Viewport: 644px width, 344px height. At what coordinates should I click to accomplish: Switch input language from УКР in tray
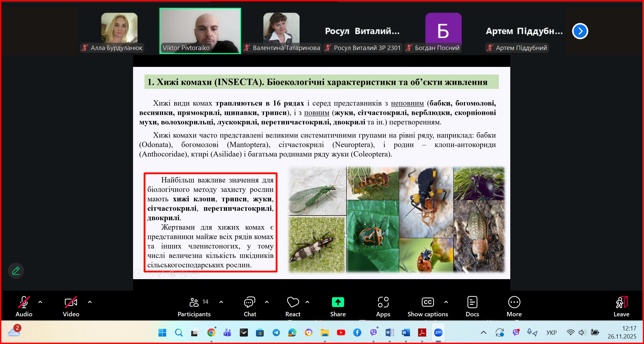[x=551, y=333]
